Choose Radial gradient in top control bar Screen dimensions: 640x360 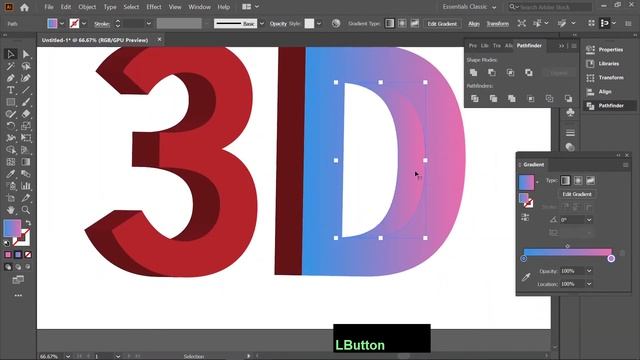402,23
